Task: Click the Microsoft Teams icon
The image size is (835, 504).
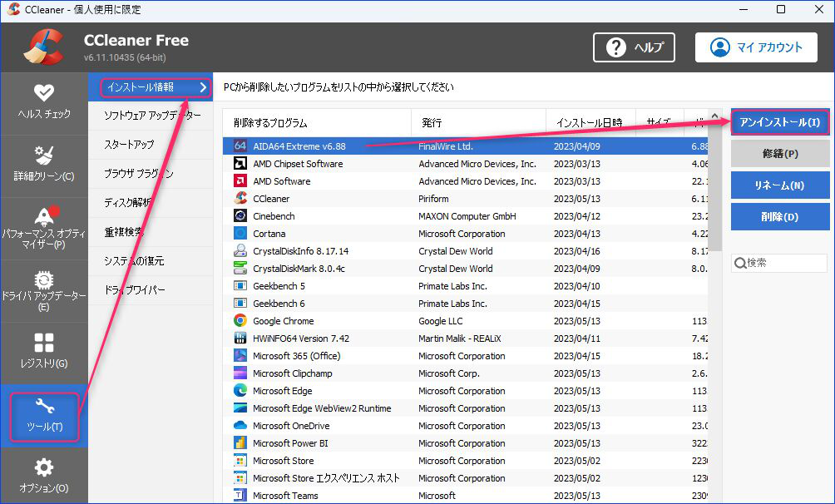Action: click(240, 496)
